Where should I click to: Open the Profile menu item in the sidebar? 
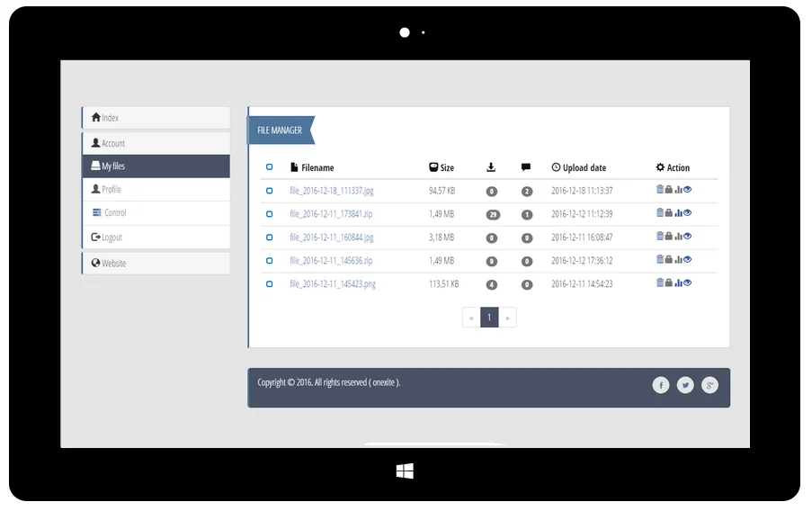click(x=156, y=190)
